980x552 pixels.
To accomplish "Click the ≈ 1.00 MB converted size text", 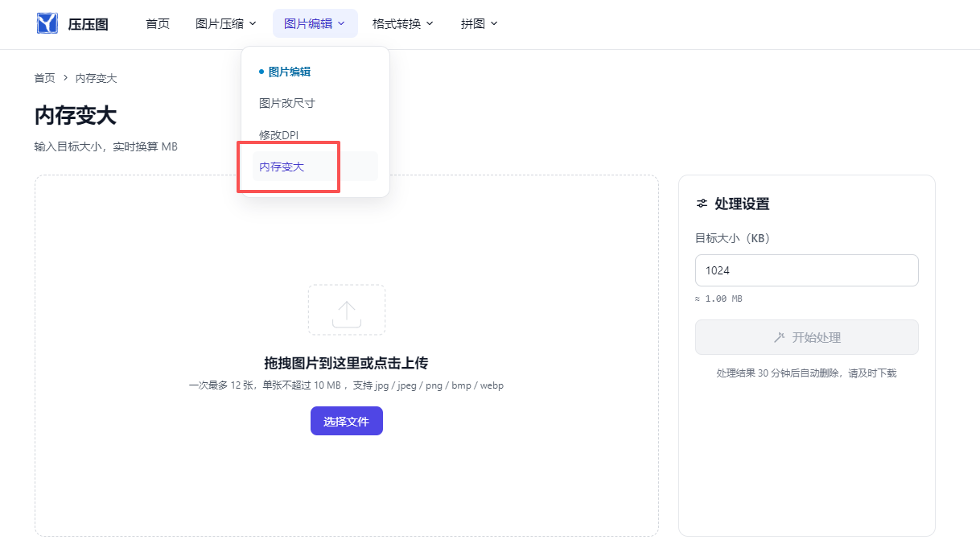I will click(719, 299).
